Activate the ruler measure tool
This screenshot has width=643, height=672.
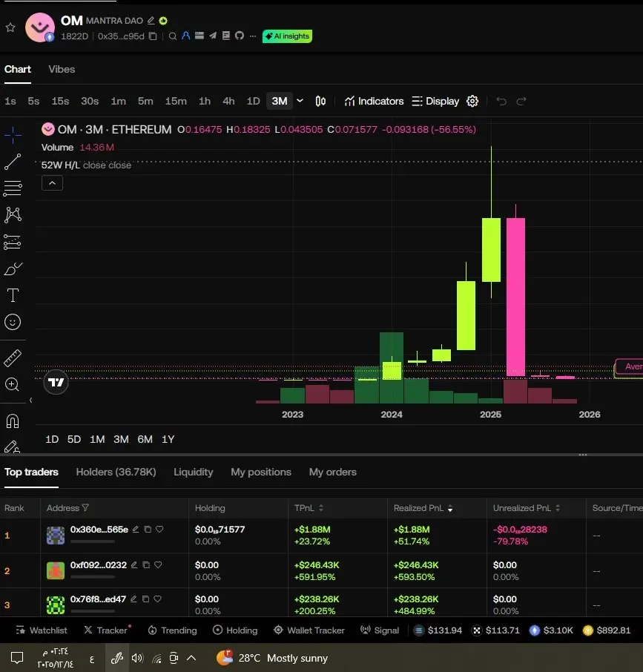[x=13, y=358]
